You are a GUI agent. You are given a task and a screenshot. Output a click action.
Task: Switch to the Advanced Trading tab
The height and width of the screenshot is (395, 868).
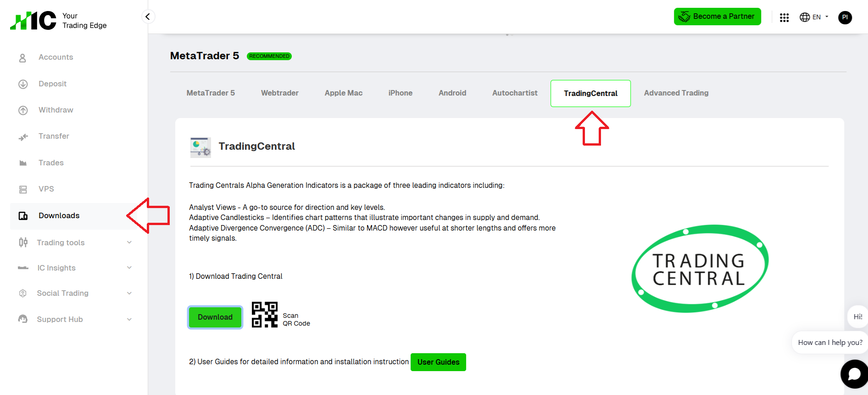click(x=676, y=93)
